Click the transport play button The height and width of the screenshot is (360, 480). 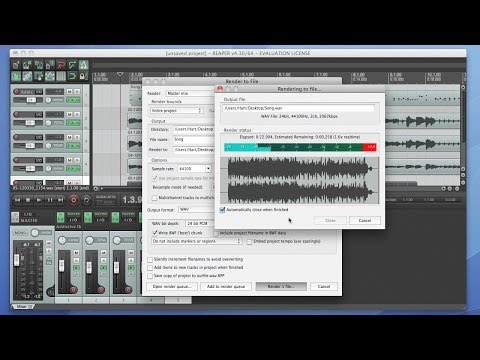(39, 200)
